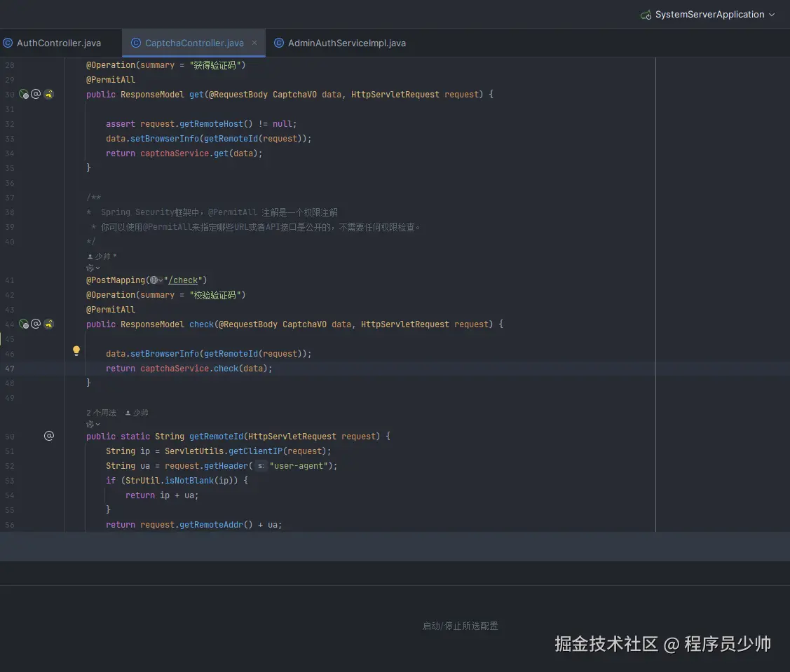Click the Spring Security comment on line 38
Image resolution: width=790 pixels, height=672 pixels.
212,212
